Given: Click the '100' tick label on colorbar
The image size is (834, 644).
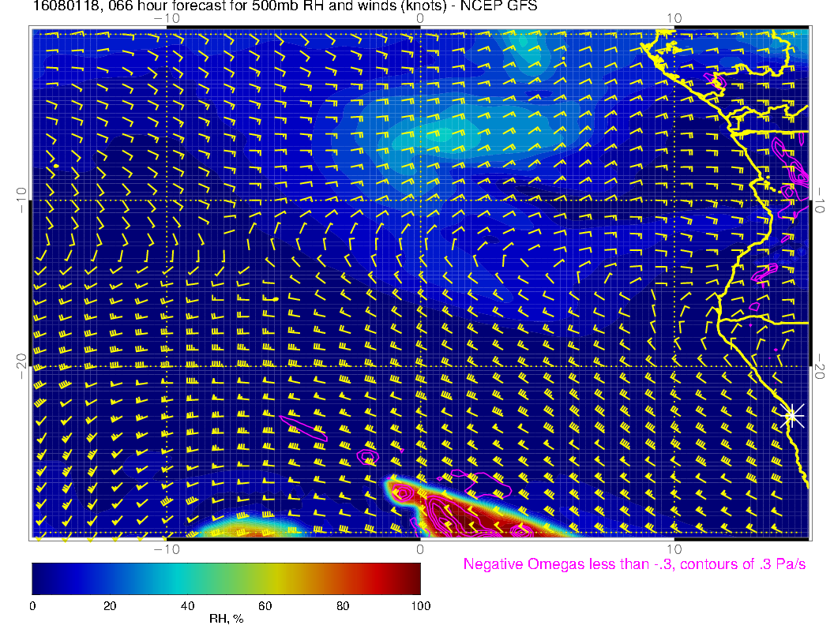Looking at the screenshot, I should (420, 606).
